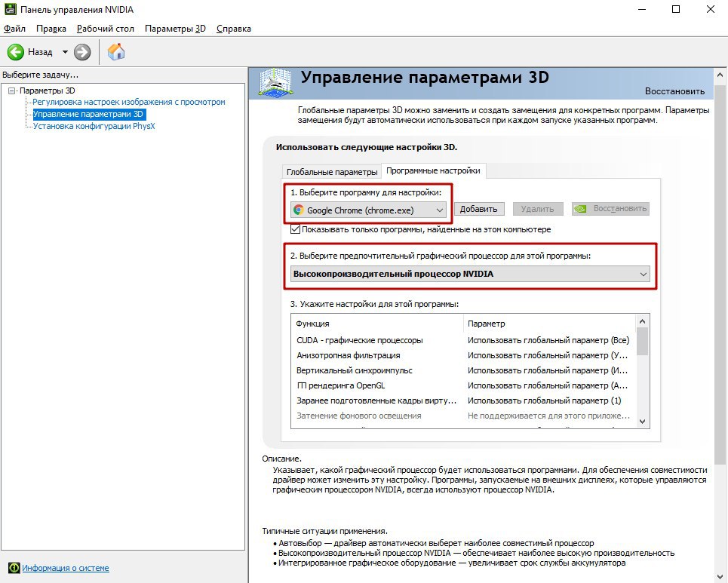Click the Добавить button

tap(479, 210)
